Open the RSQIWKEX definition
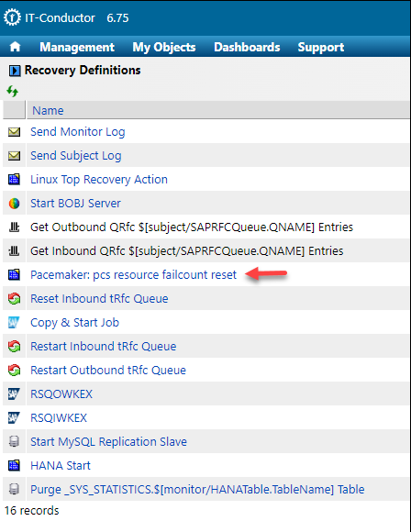Image resolution: width=411 pixels, height=532 pixels. [59, 418]
